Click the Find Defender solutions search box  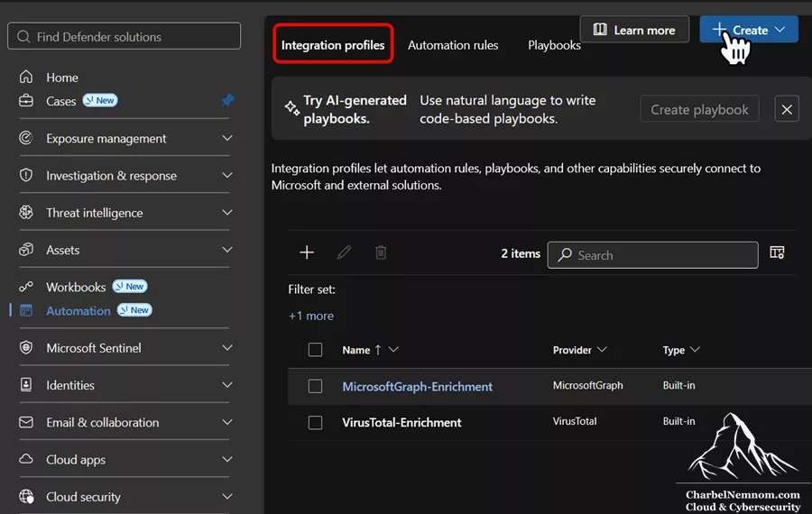[x=124, y=36]
